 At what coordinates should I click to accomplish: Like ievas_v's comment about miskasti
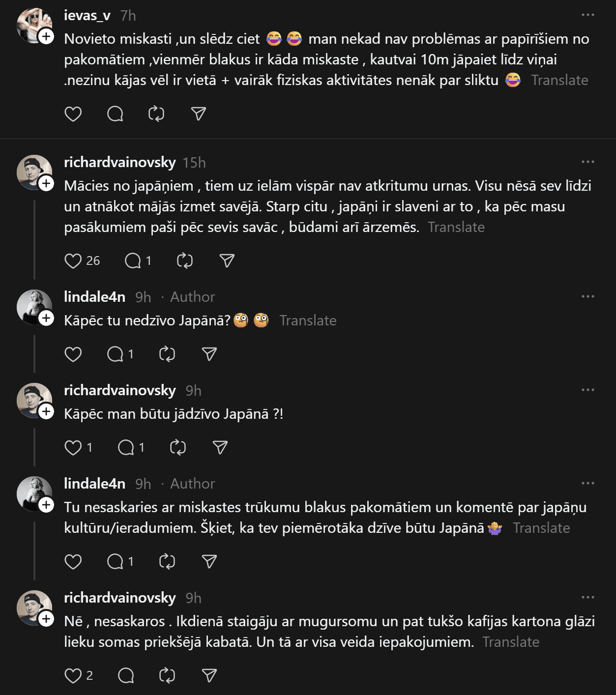[x=73, y=114]
